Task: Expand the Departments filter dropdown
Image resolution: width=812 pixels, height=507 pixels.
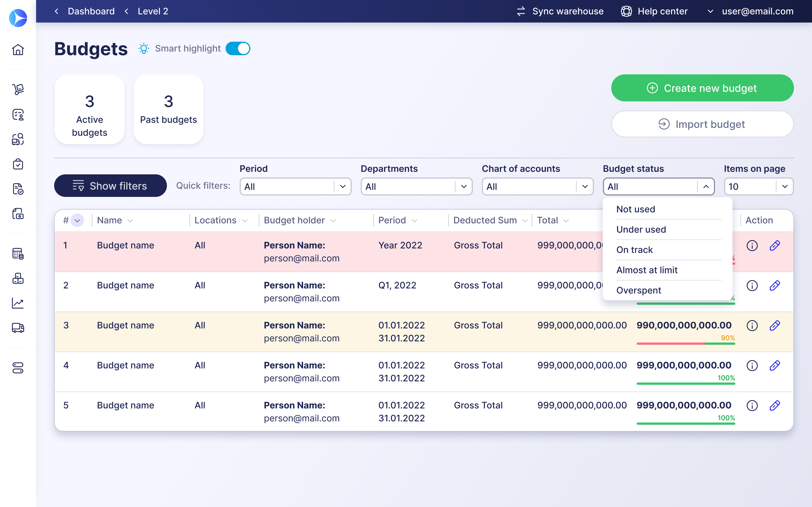Action: tap(416, 186)
